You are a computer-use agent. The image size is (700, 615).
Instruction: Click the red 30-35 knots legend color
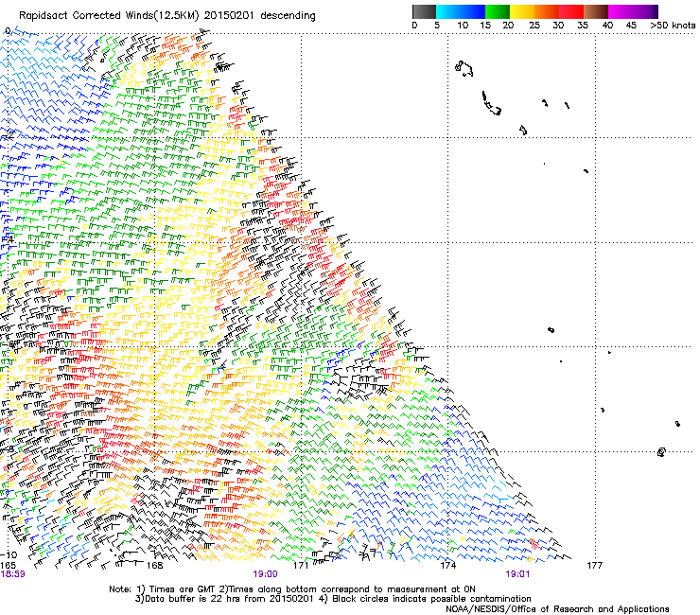pyautogui.click(x=570, y=12)
